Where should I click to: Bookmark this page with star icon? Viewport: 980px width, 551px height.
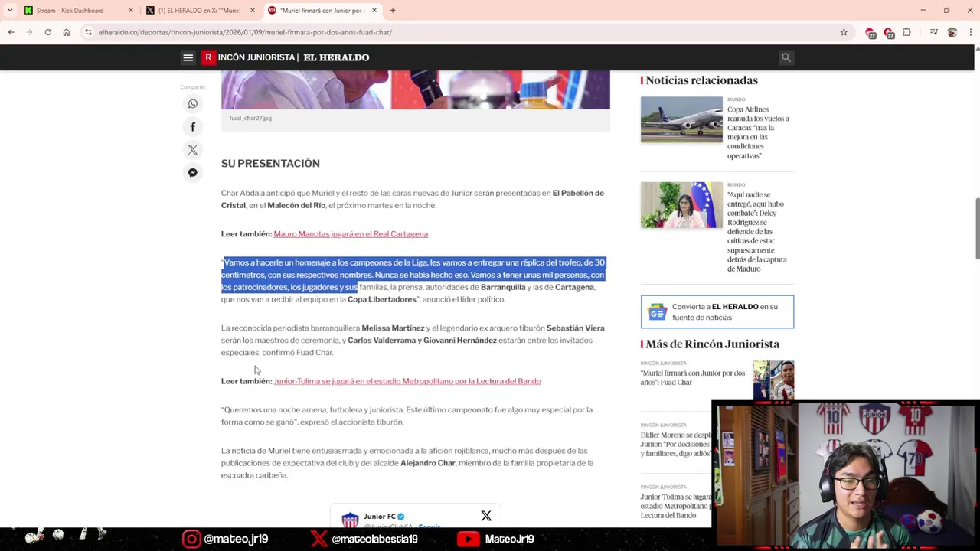point(844,32)
